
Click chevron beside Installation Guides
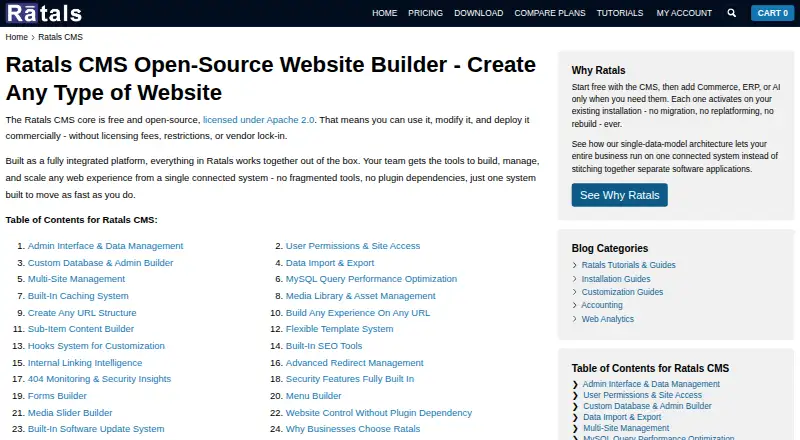[x=574, y=279]
